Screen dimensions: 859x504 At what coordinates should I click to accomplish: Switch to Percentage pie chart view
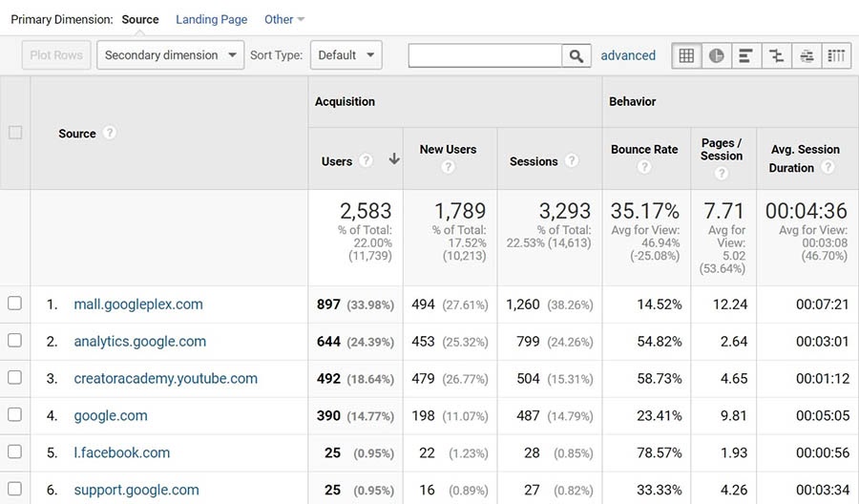coord(716,55)
